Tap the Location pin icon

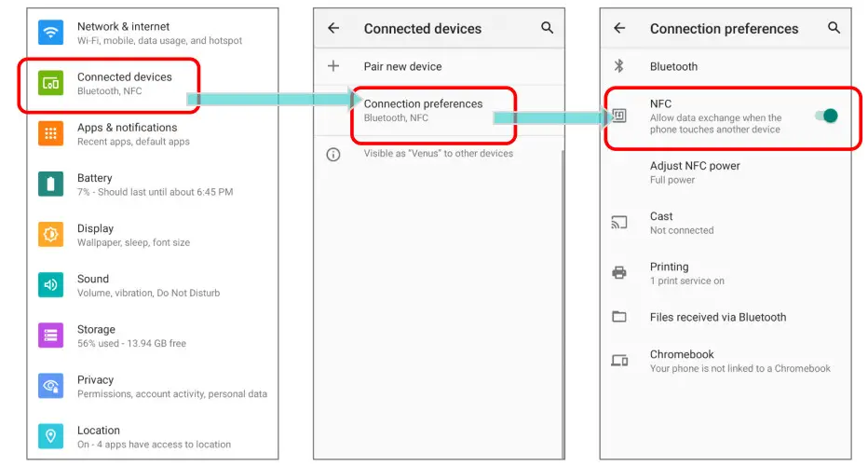tap(50, 435)
